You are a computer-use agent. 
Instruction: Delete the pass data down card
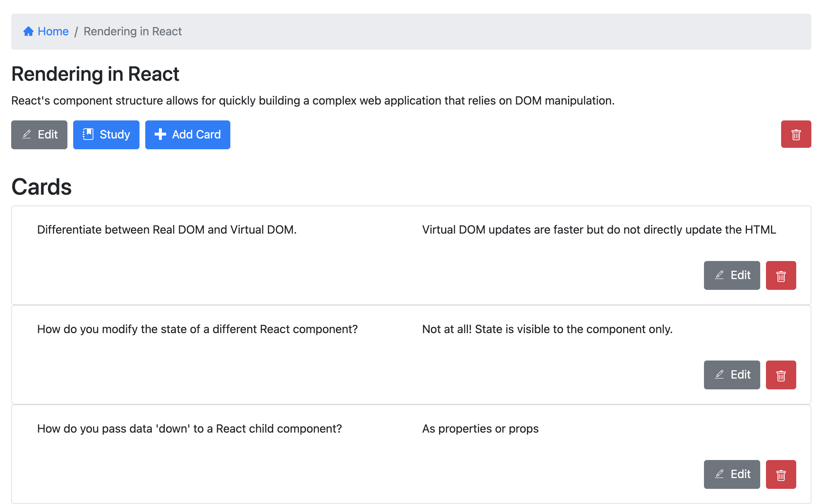pos(780,474)
